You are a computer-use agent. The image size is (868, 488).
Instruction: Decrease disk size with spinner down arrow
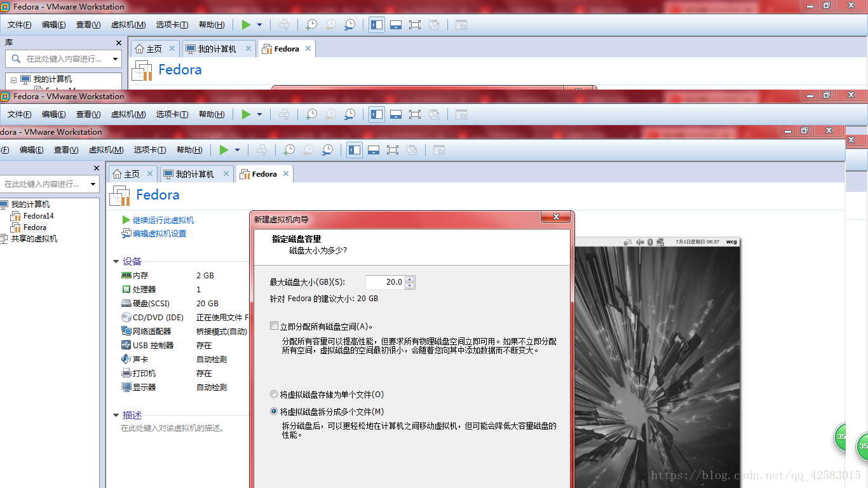click(410, 285)
